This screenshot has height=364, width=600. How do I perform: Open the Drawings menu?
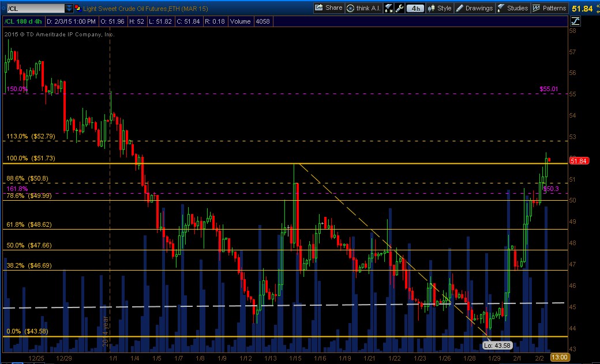pyautogui.click(x=474, y=8)
